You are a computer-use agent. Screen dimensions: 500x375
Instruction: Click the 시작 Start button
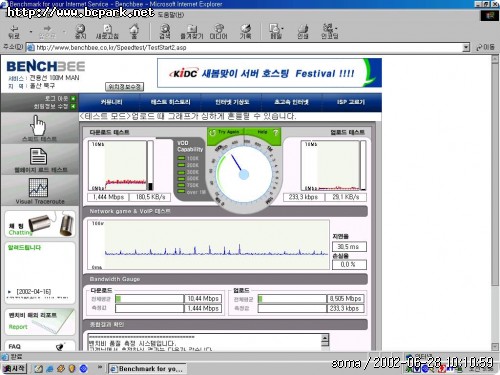pyautogui.click(x=14, y=368)
